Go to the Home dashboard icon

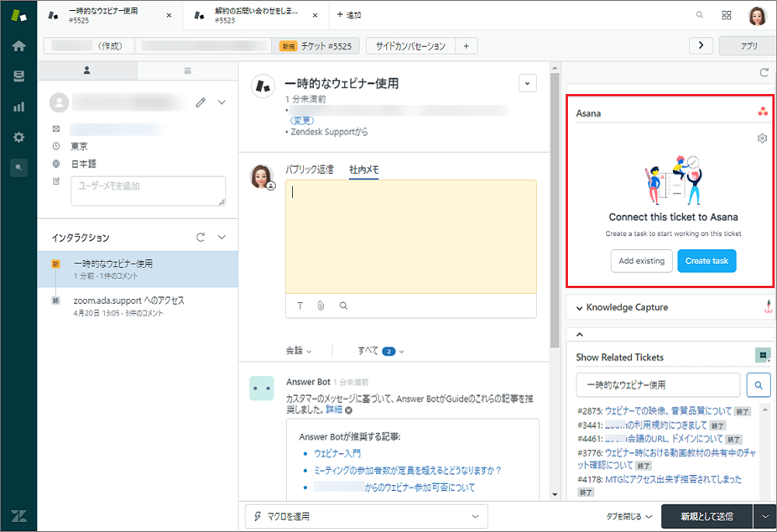coord(19,46)
